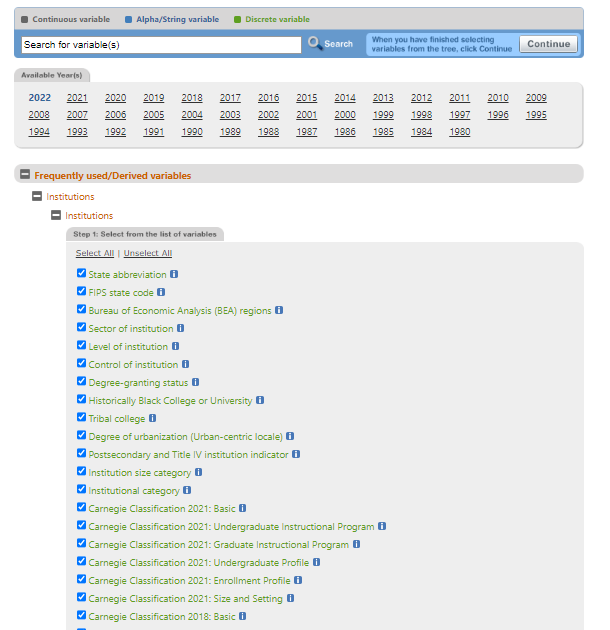610x630 pixels.
Task: Click the info icon beside State abbreviation
Action: click(x=174, y=274)
